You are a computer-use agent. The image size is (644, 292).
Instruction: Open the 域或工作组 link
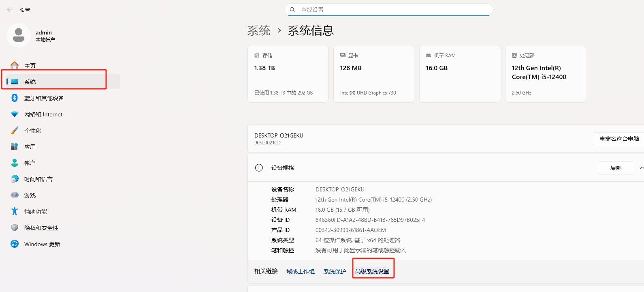coord(301,271)
